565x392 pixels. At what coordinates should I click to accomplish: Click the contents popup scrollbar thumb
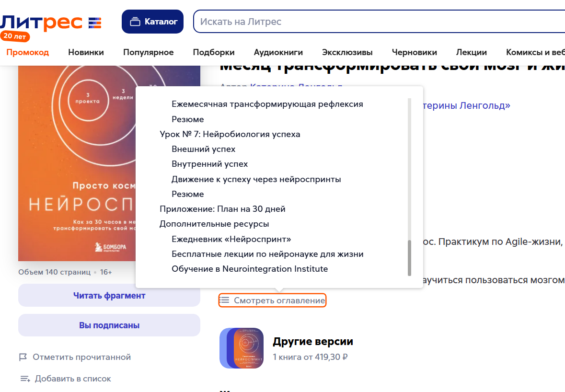(x=409, y=258)
